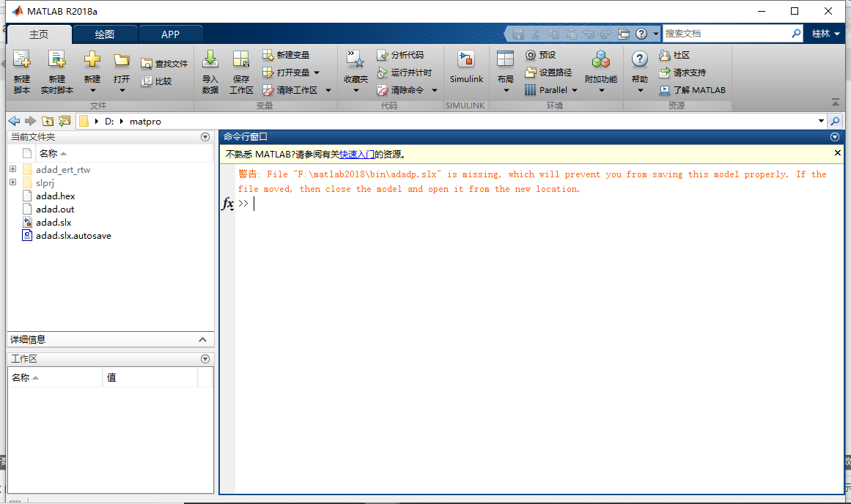Click Request Support (请求支持)
This screenshot has height=504, width=851.
tap(682, 72)
